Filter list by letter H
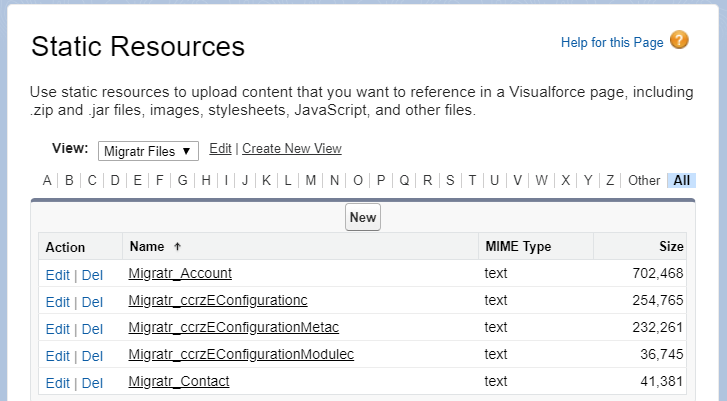The height and width of the screenshot is (401, 727). point(206,180)
